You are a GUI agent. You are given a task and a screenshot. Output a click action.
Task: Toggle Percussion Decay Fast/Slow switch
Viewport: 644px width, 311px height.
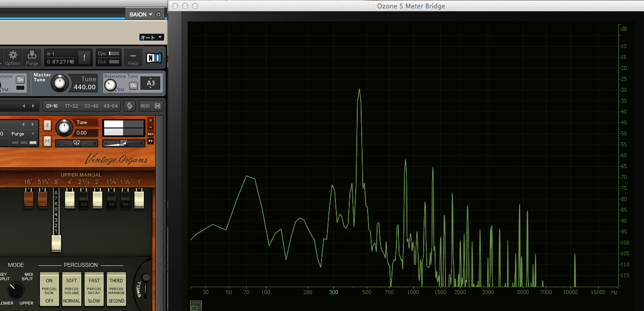point(94,289)
